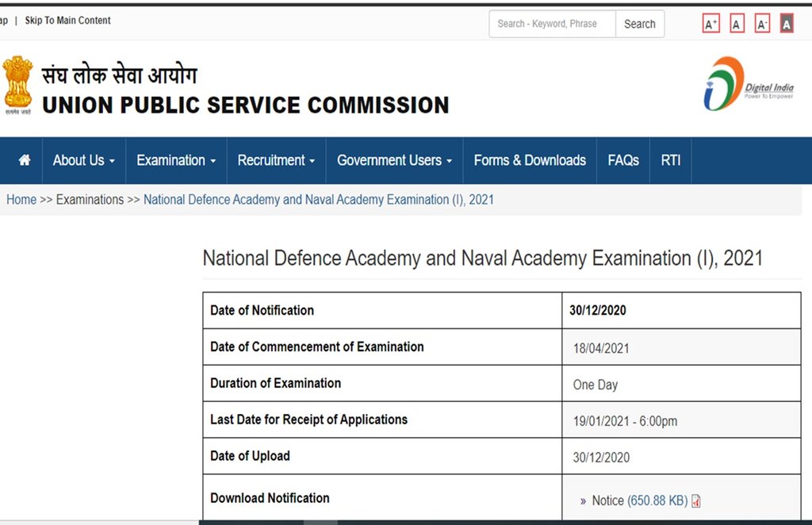The image size is (812, 525).
Task: Go to Home via breadcrumb link
Action: (21, 199)
